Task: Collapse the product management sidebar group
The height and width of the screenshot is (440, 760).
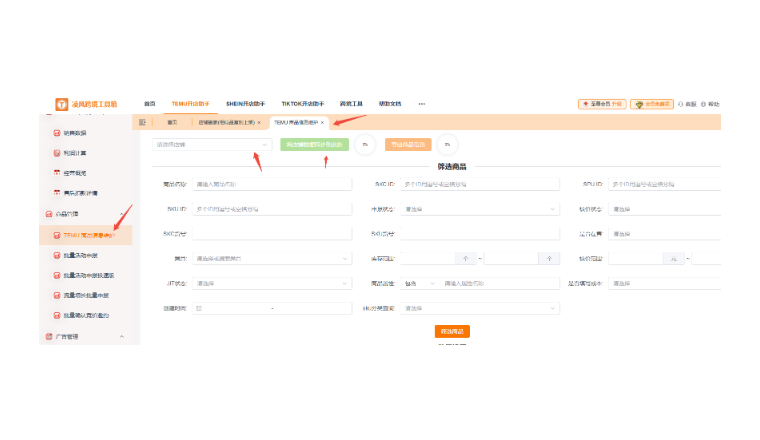Action: pyautogui.click(x=122, y=214)
